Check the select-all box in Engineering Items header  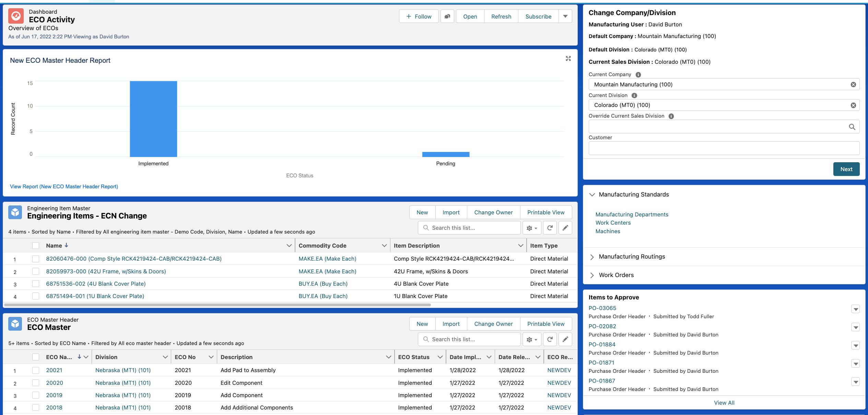pyautogui.click(x=36, y=246)
